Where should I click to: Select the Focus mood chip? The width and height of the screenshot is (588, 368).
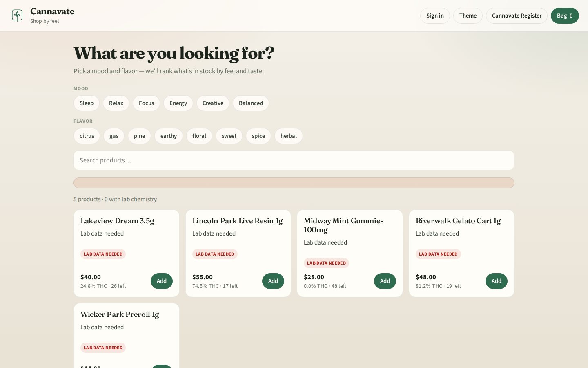point(146,103)
